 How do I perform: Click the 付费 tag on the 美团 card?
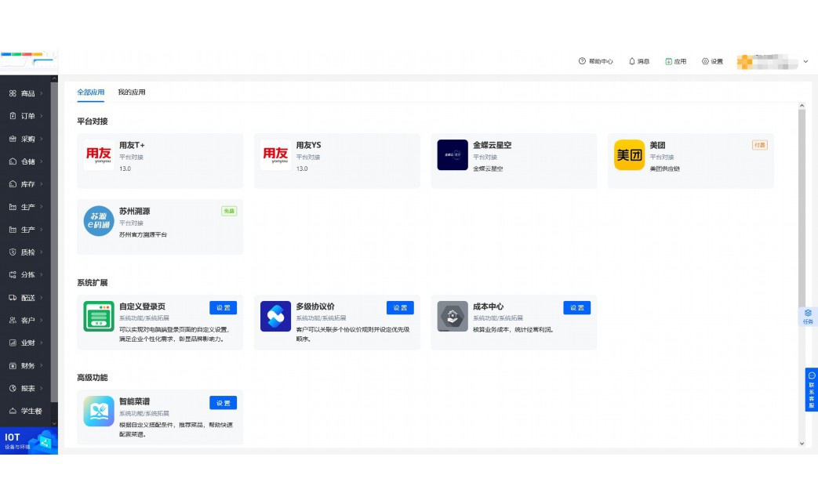[758, 144]
